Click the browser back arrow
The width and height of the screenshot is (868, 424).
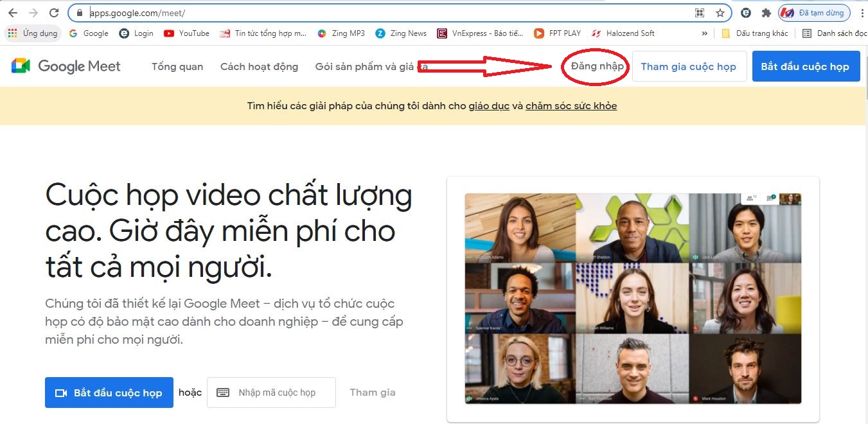coord(12,13)
